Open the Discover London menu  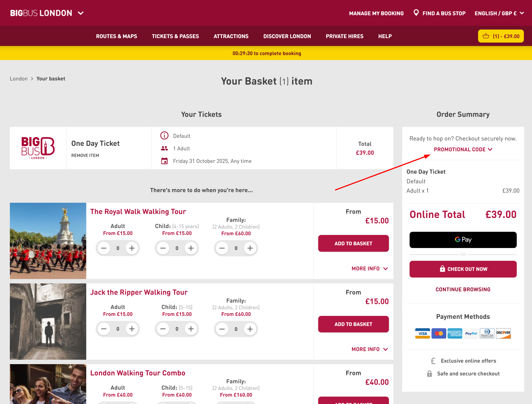coord(287,36)
